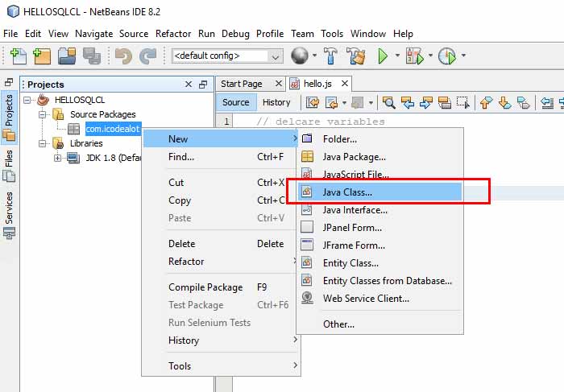Click Find Previous Occurrence icon
564x392 pixels.
tap(407, 103)
